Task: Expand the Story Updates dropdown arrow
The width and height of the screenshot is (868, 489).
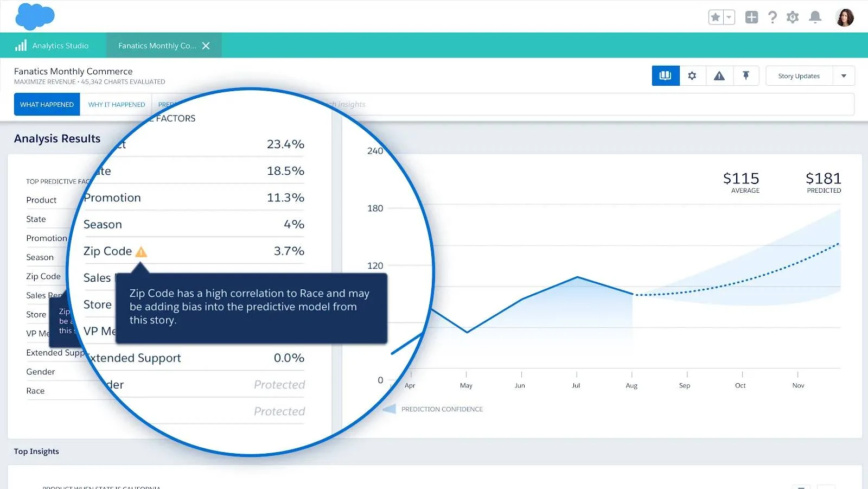Action: pyautogui.click(x=844, y=76)
